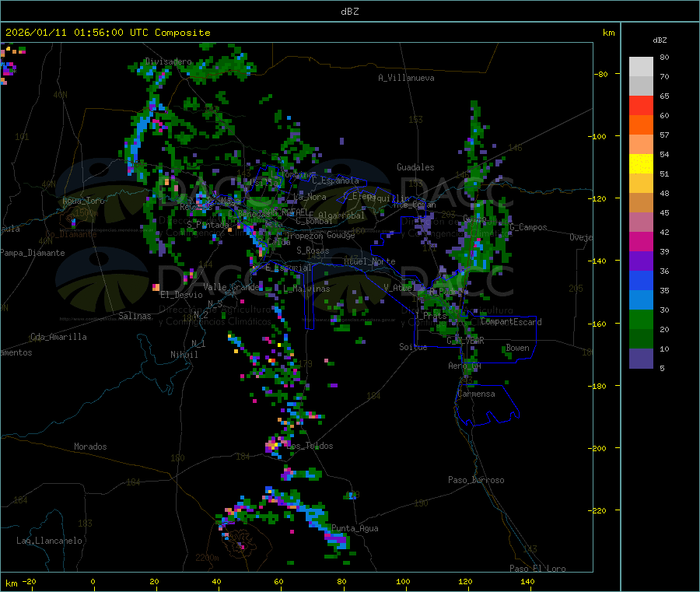Click the 80 dBZ light gray legend swatch

[x=641, y=67]
